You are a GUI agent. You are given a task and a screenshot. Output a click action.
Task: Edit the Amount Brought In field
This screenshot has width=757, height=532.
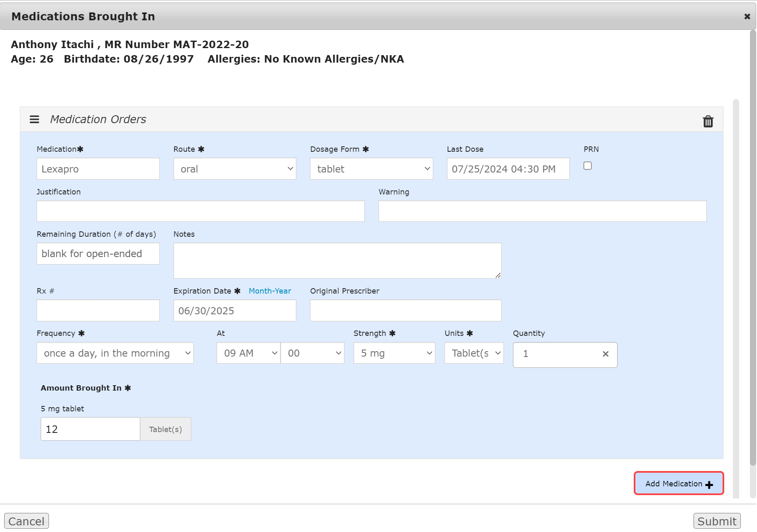[90, 429]
